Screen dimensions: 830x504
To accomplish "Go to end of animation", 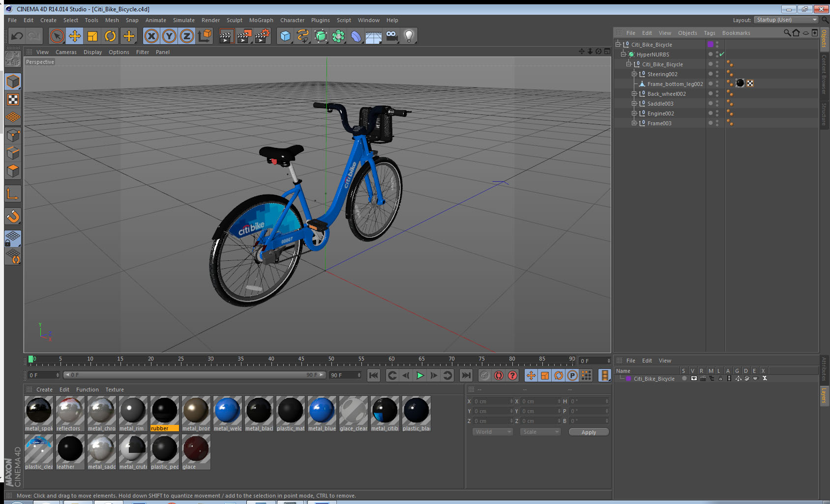I will (466, 375).
